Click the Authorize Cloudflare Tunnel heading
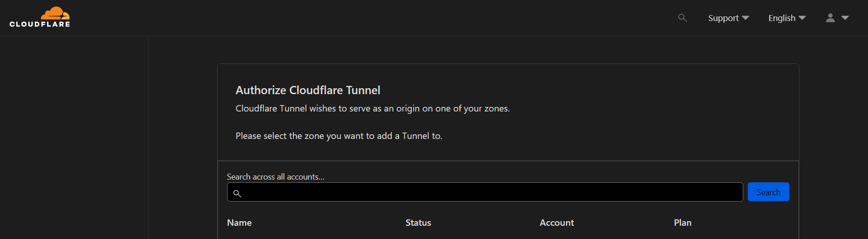The width and height of the screenshot is (868, 239). 308,90
